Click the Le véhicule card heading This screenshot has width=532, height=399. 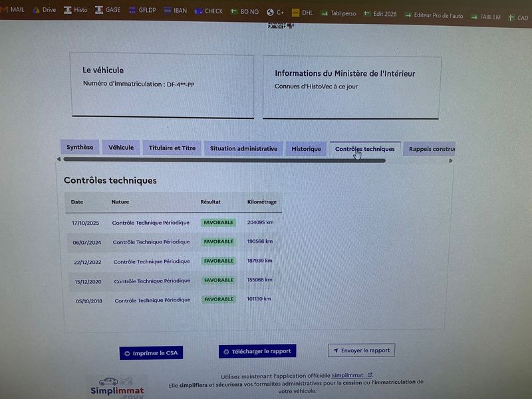[103, 70]
